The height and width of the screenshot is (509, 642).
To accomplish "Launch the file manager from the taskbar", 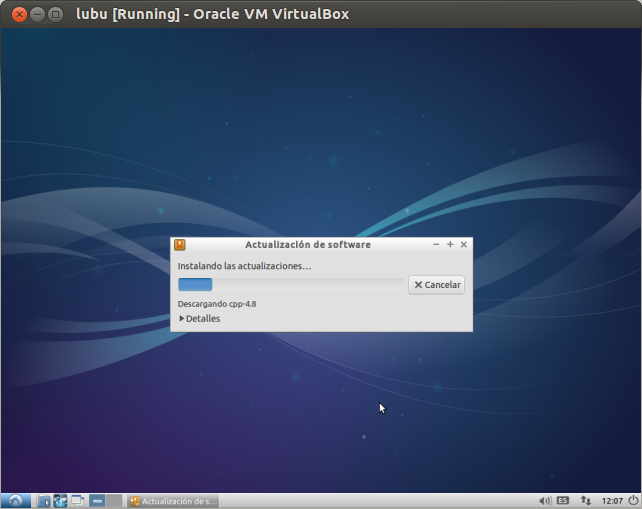I will click(x=44, y=501).
